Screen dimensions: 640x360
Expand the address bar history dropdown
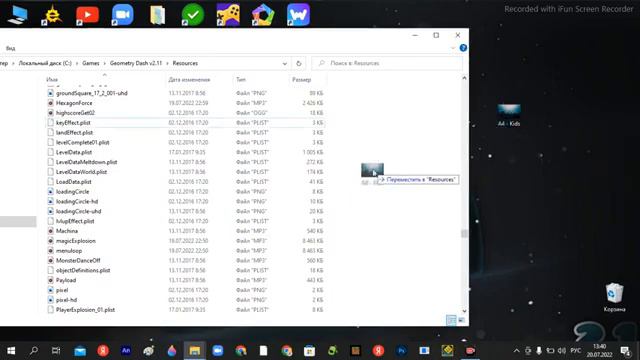pos(284,63)
